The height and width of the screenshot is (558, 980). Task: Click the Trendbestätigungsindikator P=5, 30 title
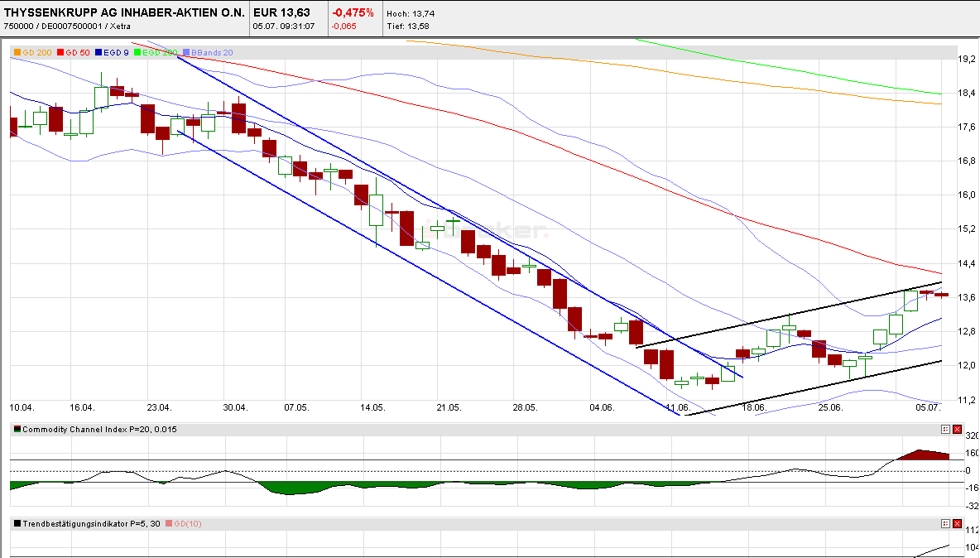coord(91,523)
